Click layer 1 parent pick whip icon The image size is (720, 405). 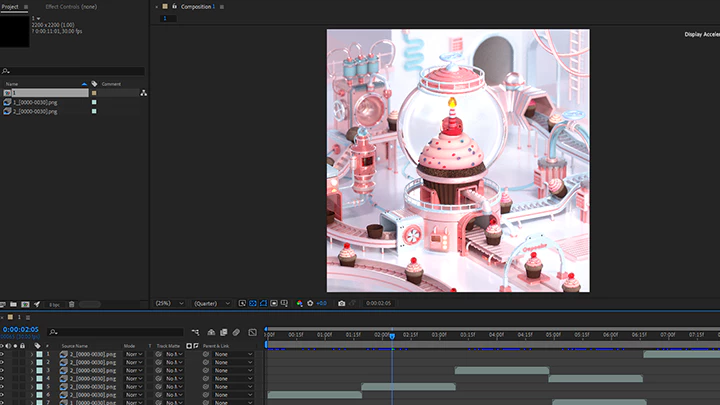pyautogui.click(x=206, y=354)
